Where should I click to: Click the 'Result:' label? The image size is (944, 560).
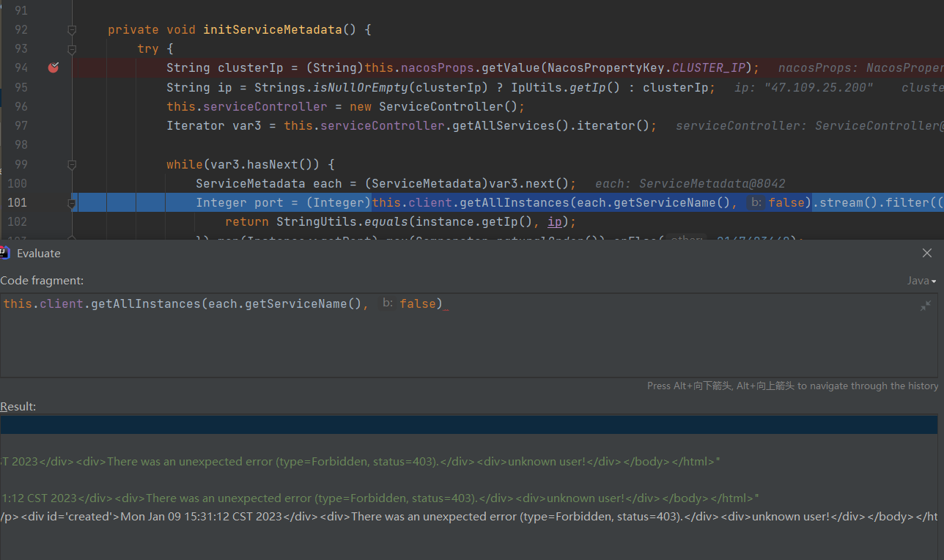pyautogui.click(x=18, y=406)
